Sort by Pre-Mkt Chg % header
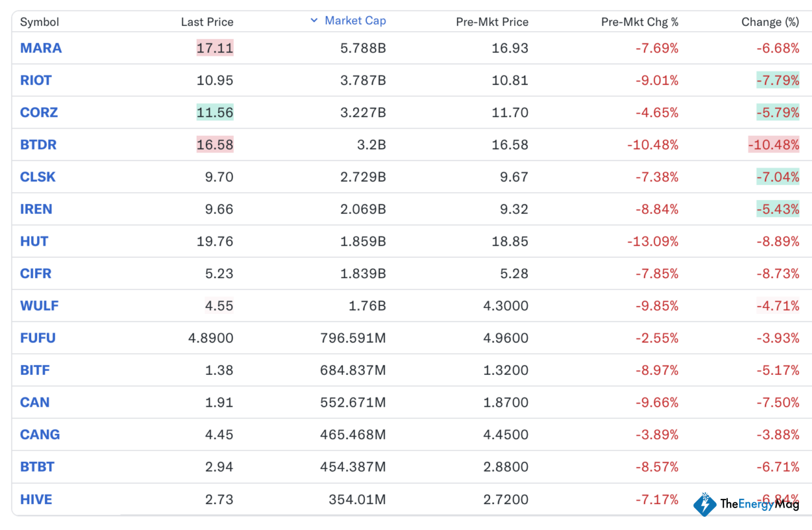The width and height of the screenshot is (812, 530). [x=639, y=22]
